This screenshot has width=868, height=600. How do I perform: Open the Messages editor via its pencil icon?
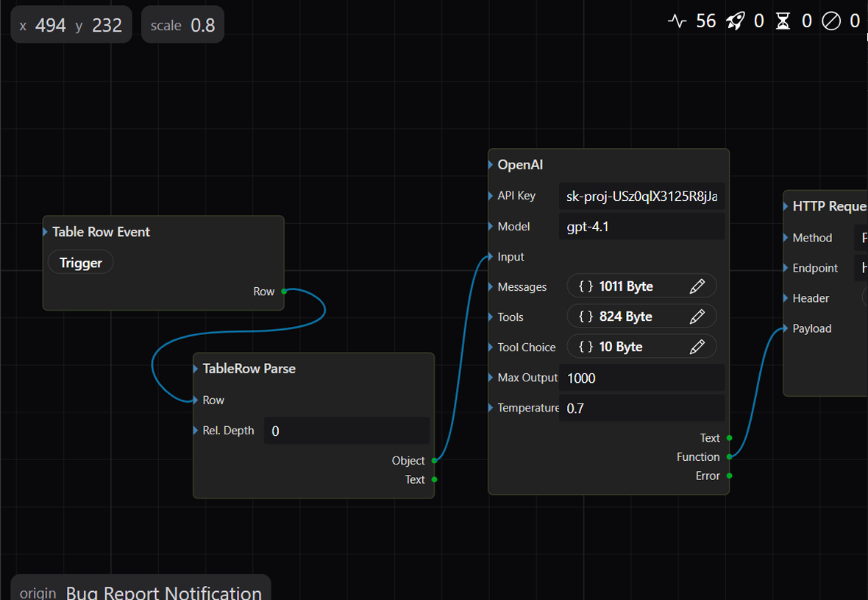(697, 286)
